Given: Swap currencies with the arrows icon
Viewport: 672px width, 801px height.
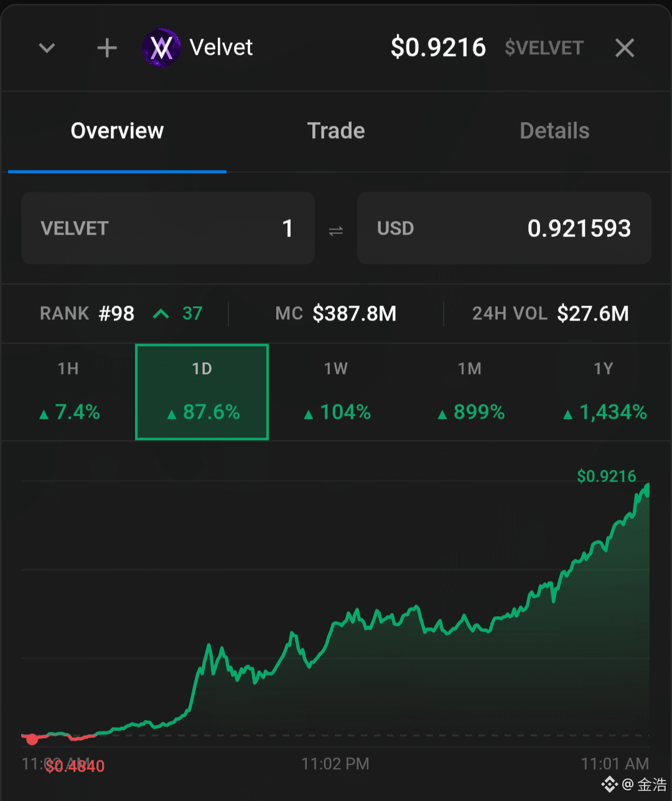Looking at the screenshot, I should tap(336, 231).
